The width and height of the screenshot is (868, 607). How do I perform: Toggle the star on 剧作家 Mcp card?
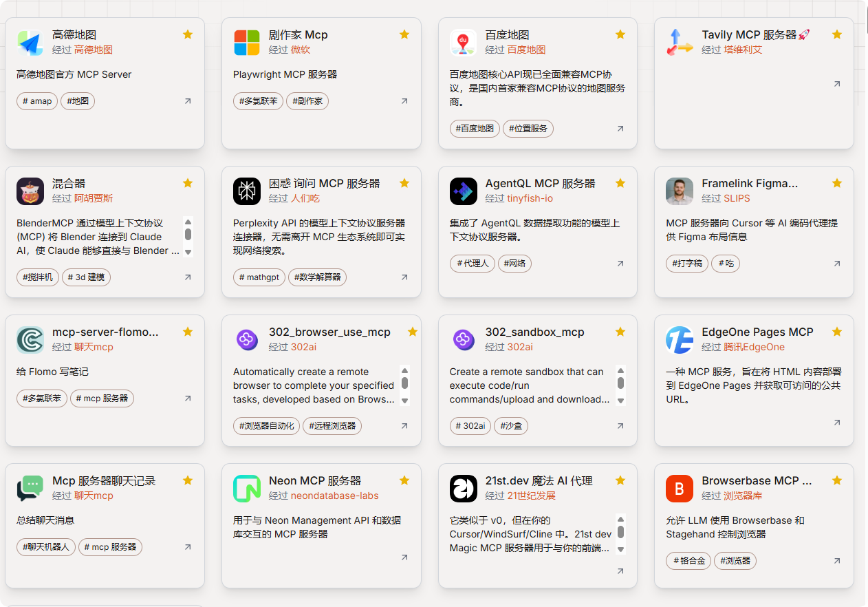pos(404,34)
